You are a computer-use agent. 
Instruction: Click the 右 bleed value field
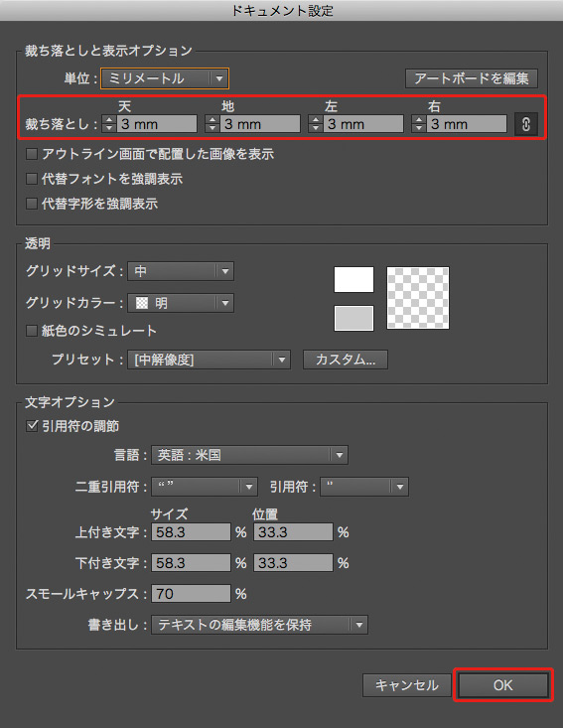(466, 124)
